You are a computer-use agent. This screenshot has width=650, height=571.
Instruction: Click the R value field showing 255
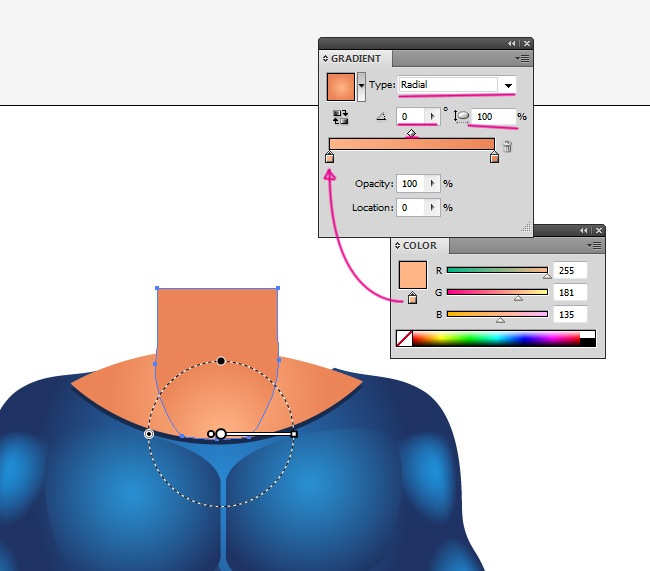[x=570, y=270]
